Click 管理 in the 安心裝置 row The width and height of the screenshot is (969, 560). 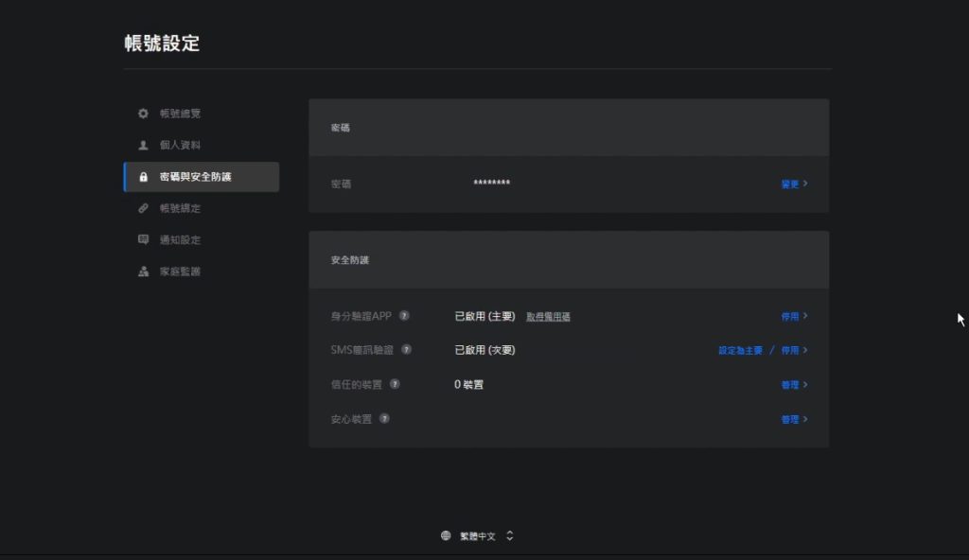click(x=794, y=420)
